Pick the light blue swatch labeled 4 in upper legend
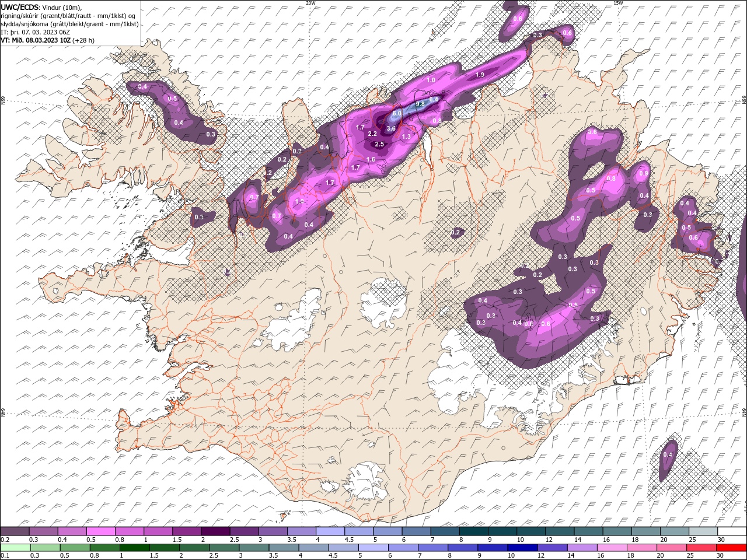 click(x=330, y=531)
